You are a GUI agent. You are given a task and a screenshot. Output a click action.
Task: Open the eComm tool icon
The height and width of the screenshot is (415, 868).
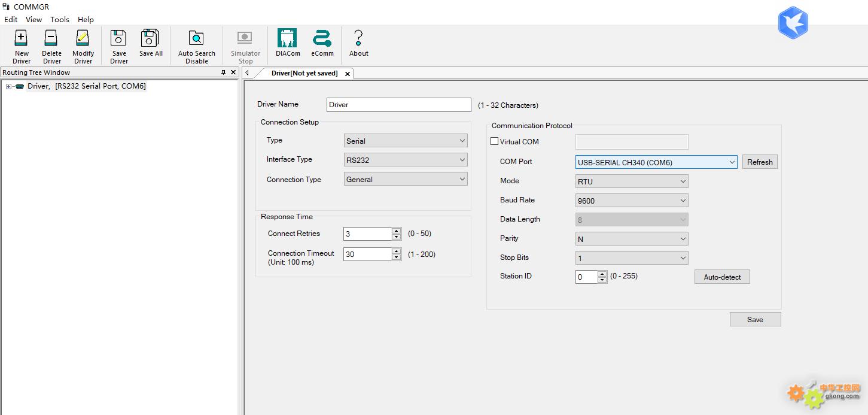click(x=322, y=38)
